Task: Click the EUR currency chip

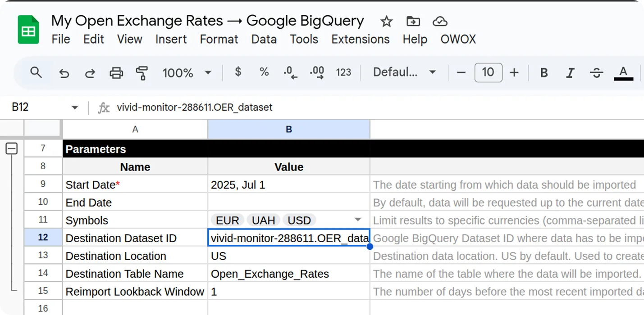Action: pyautogui.click(x=228, y=220)
